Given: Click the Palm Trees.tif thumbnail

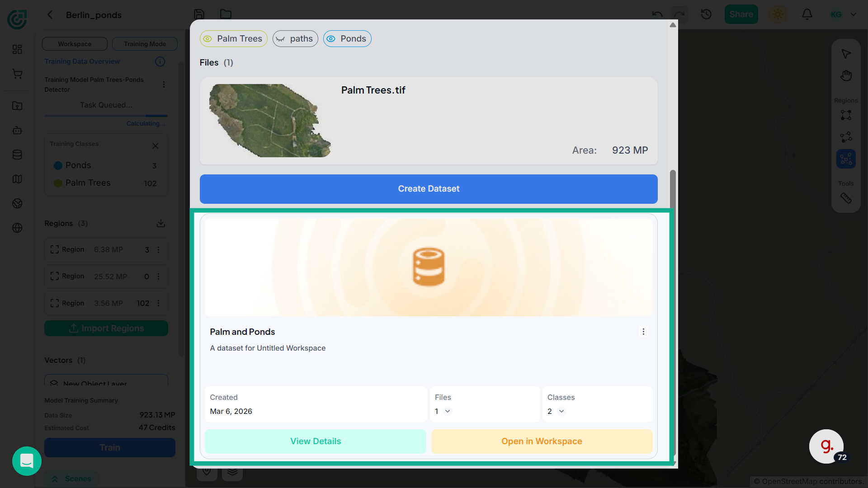Looking at the screenshot, I should pos(270,121).
